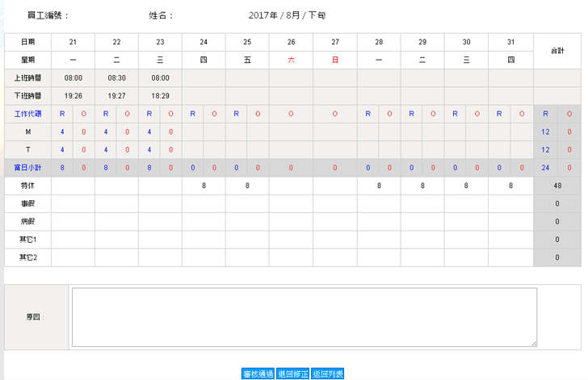Click the 08:30 clock-in time on day 22

pos(116,78)
